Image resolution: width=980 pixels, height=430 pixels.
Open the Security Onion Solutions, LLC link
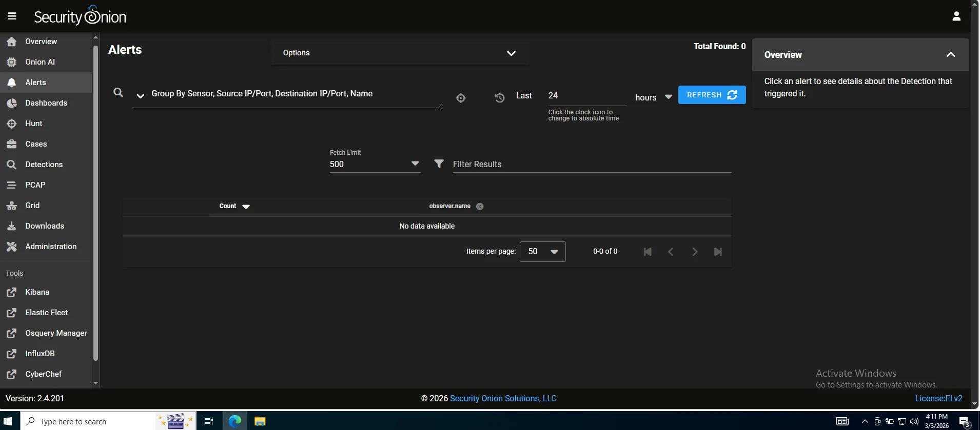click(x=503, y=398)
